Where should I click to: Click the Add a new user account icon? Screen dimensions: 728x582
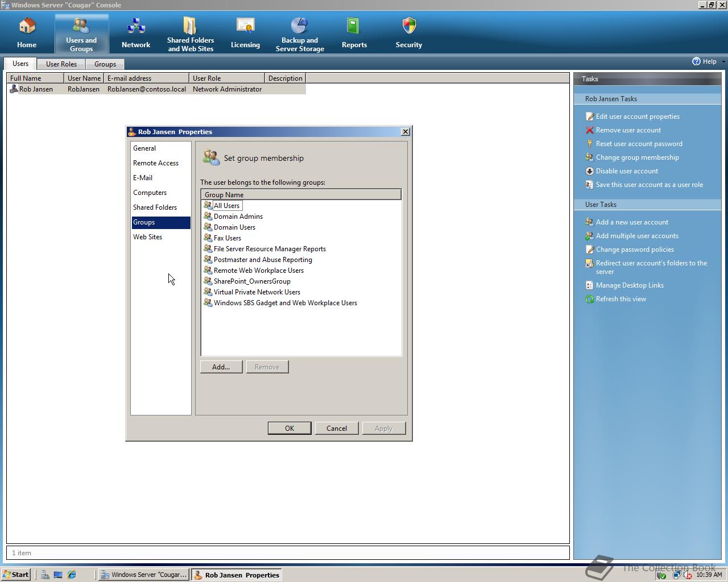click(x=590, y=222)
